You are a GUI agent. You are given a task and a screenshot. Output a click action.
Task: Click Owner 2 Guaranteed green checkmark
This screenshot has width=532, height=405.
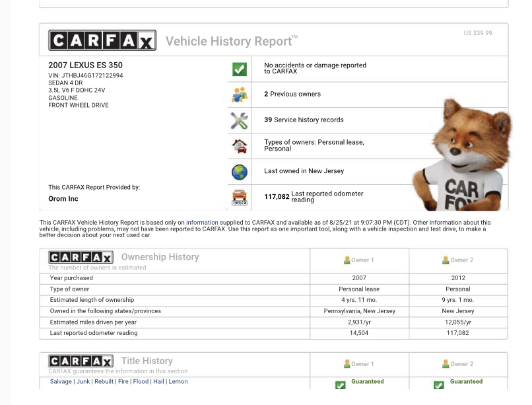[x=439, y=385]
